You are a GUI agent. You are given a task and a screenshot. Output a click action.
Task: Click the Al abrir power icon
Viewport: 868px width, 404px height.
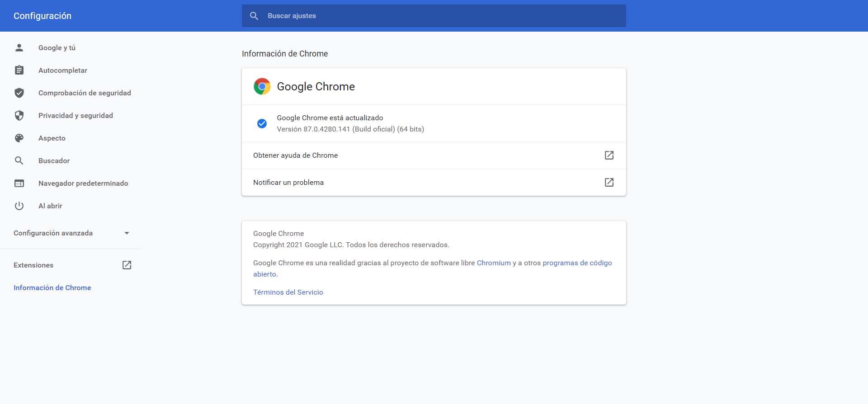pyautogui.click(x=19, y=206)
